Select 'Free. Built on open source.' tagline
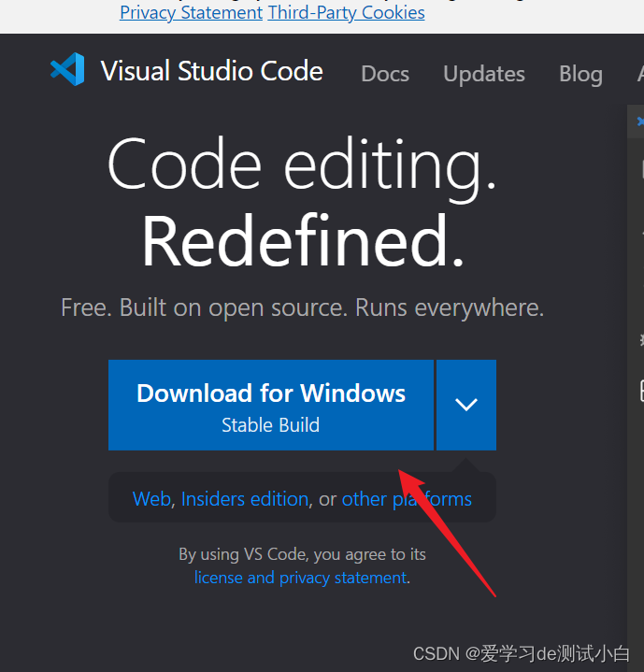 tap(204, 307)
